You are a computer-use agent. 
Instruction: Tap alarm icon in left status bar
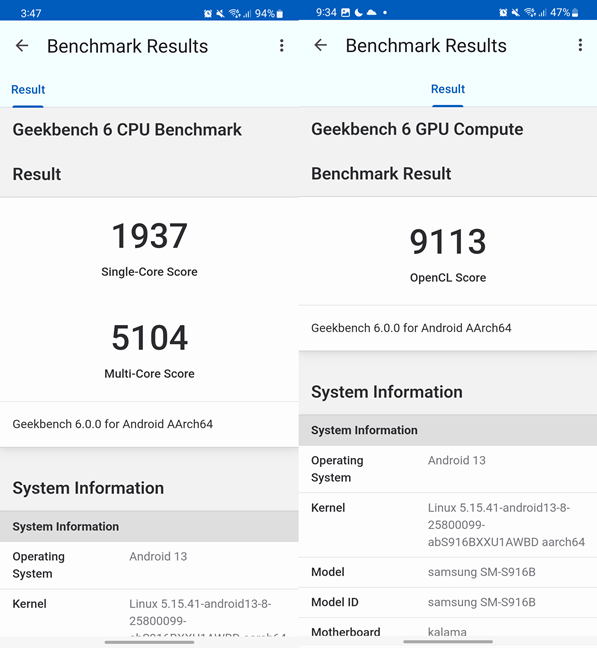[208, 14]
